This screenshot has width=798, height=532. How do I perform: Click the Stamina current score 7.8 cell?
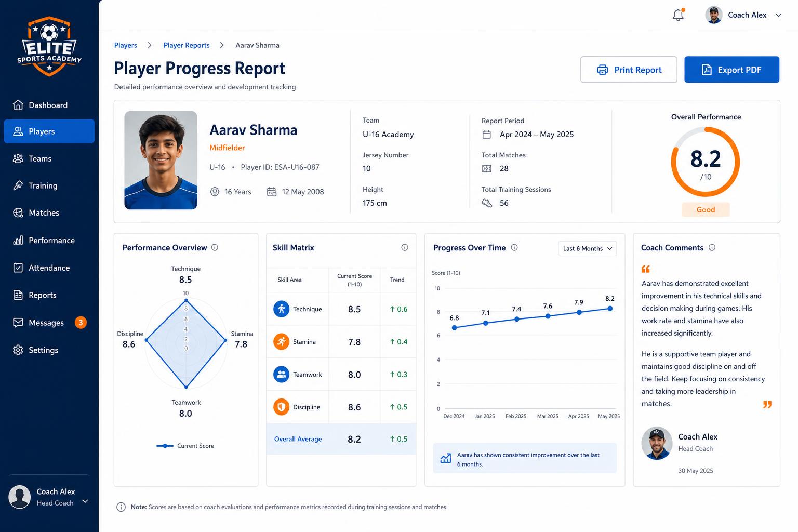click(354, 342)
